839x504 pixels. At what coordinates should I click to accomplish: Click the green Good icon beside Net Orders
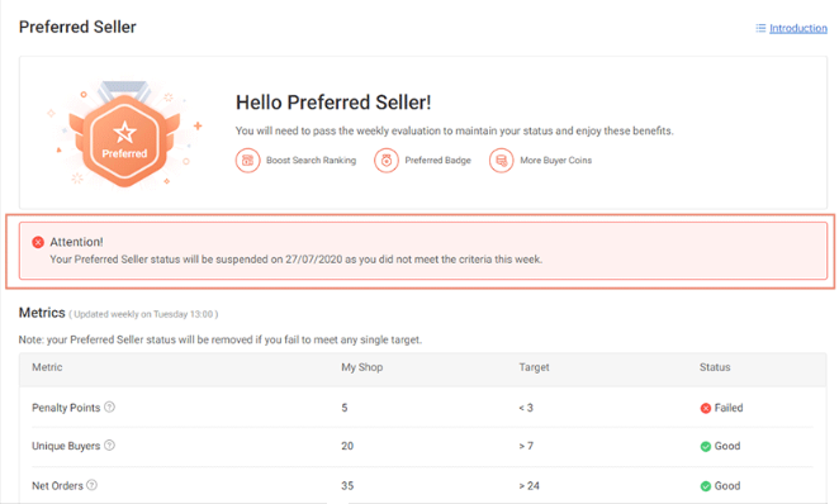(706, 486)
